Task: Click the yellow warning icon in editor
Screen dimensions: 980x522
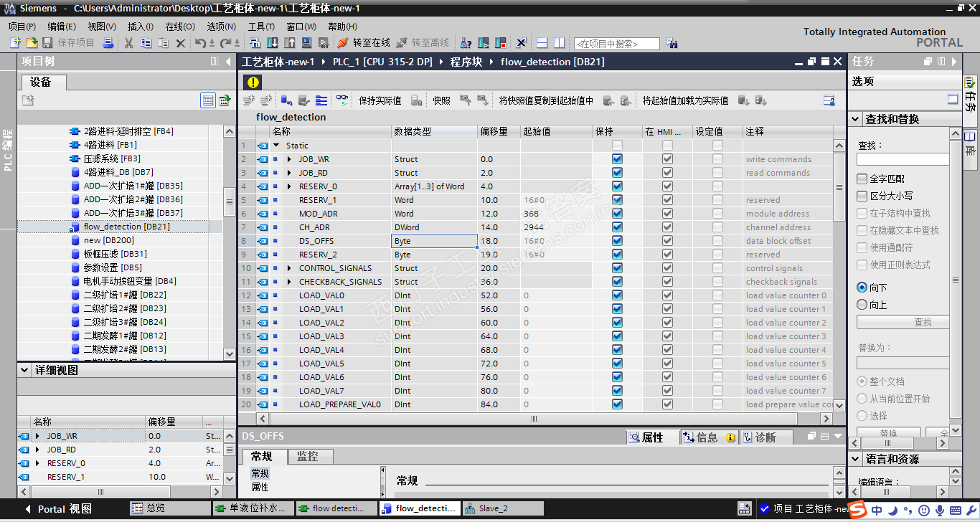Action: click(253, 82)
